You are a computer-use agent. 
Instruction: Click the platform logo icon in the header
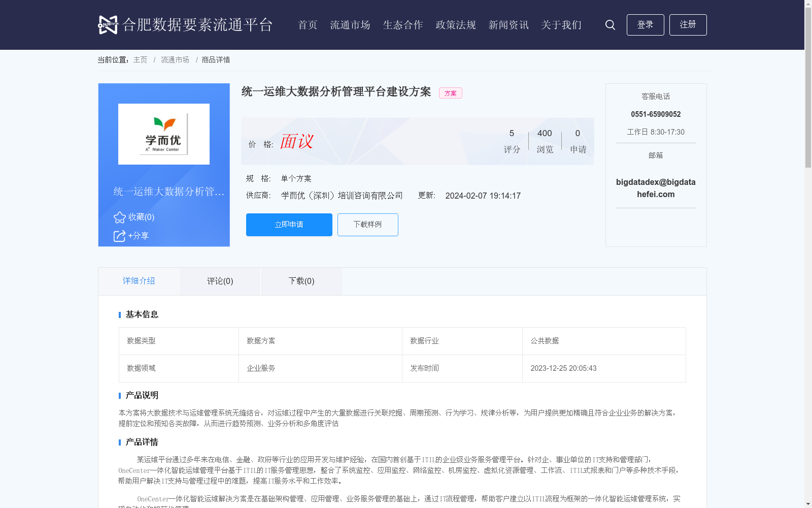[x=108, y=24]
